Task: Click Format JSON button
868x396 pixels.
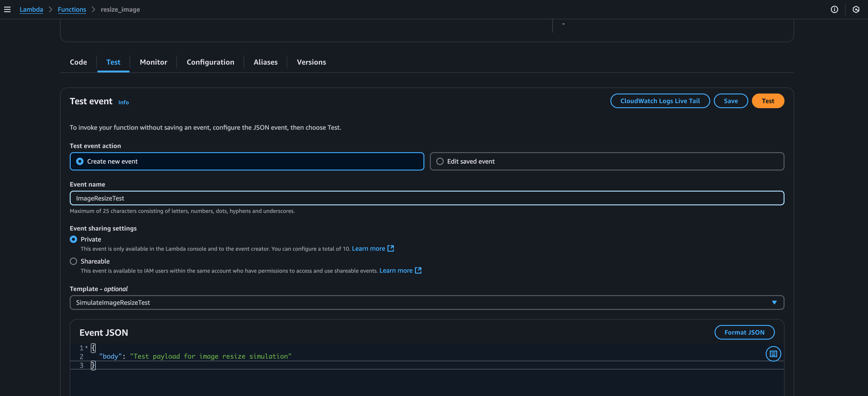Action: coord(744,332)
